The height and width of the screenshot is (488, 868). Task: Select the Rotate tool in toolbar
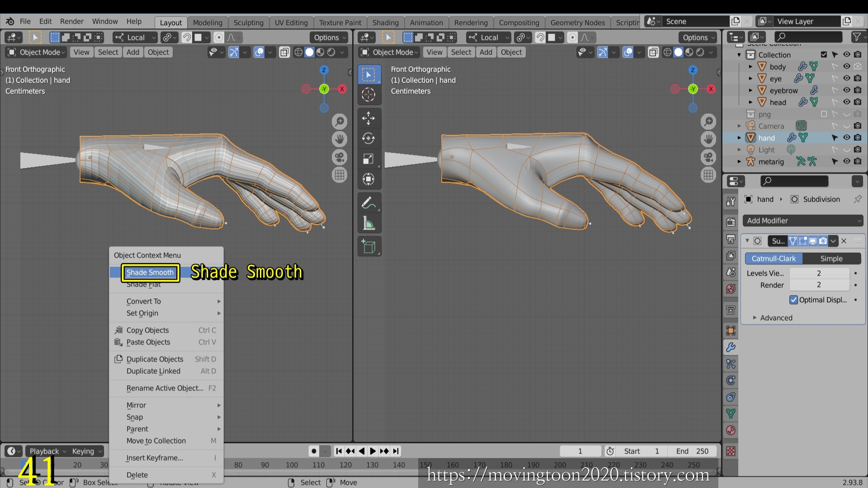pyautogui.click(x=368, y=138)
